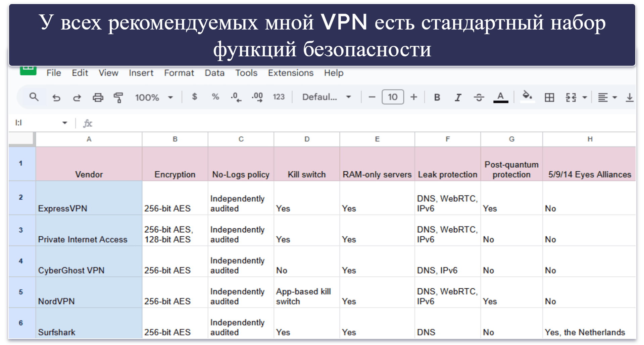This screenshot has height=345, width=644.
Task: Select the Encryption header cell
Action: click(175, 164)
